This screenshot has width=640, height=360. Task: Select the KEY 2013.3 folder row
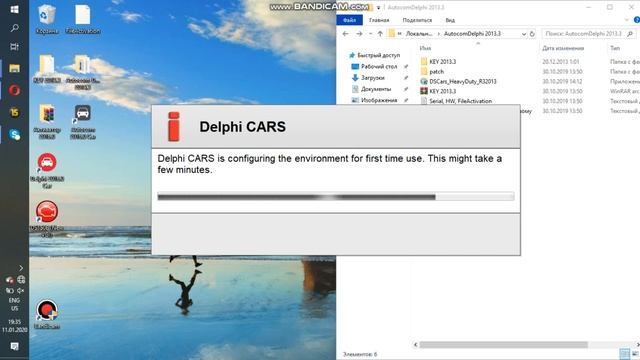(442, 62)
